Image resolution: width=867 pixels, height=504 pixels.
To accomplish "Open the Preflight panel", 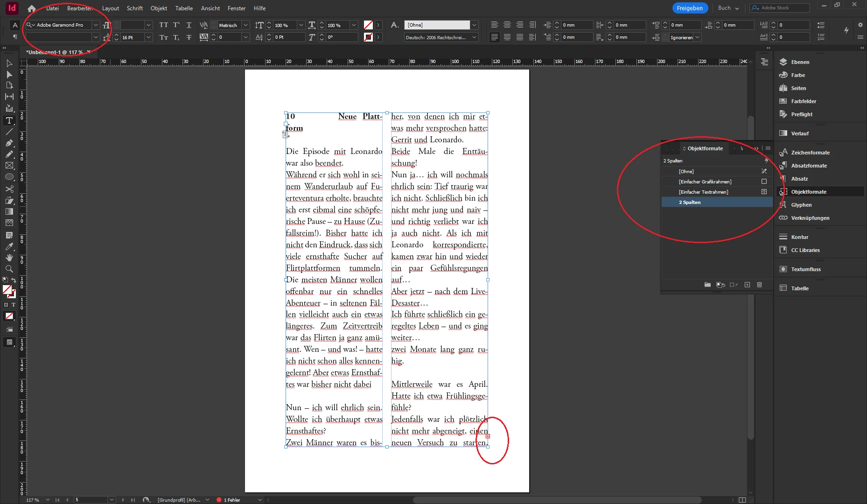I will coord(801,114).
